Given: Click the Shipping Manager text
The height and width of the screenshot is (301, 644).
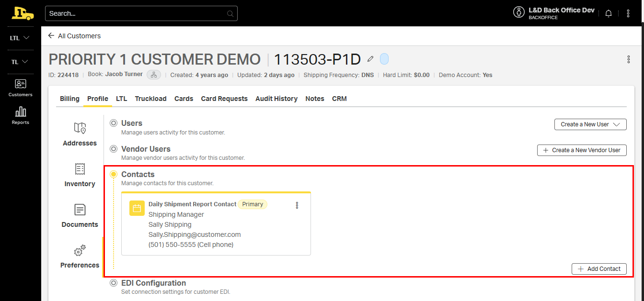Looking at the screenshot, I should [x=176, y=214].
